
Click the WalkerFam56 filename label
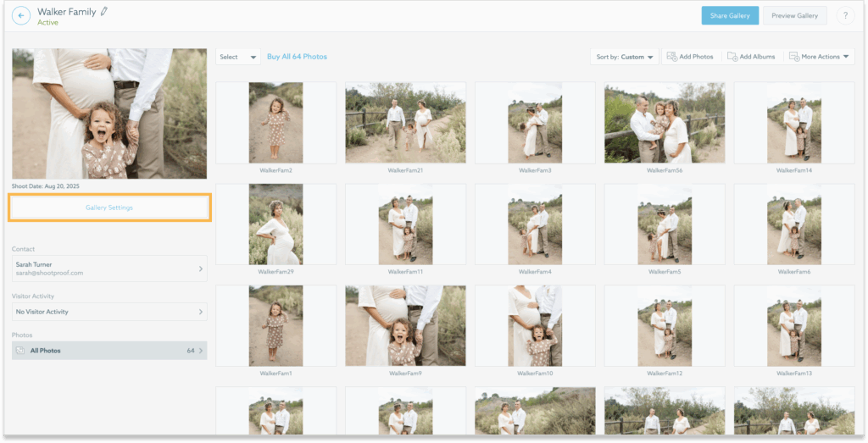pyautogui.click(x=665, y=170)
